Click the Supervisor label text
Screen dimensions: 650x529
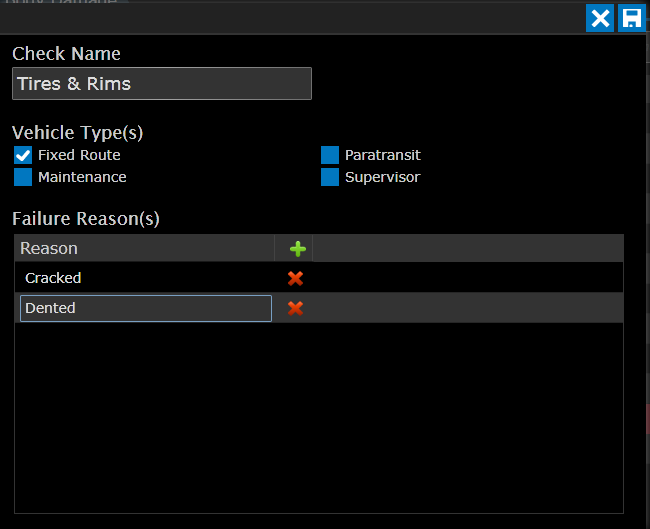coord(382,177)
